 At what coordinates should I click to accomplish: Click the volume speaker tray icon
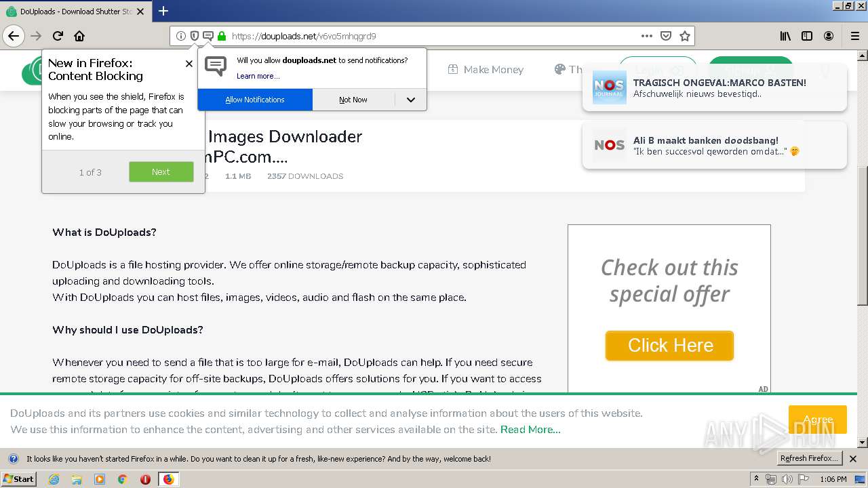[787, 479]
